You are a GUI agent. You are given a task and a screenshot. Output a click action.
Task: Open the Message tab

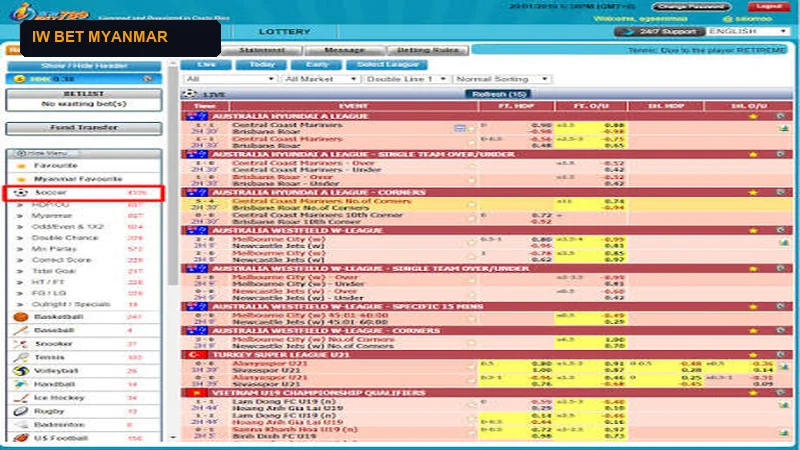click(x=344, y=50)
